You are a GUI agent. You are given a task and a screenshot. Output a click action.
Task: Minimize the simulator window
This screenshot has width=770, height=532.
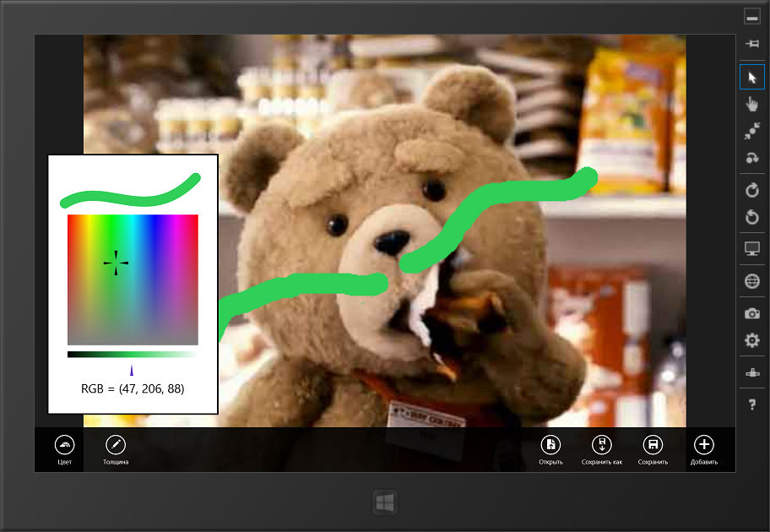(751, 17)
